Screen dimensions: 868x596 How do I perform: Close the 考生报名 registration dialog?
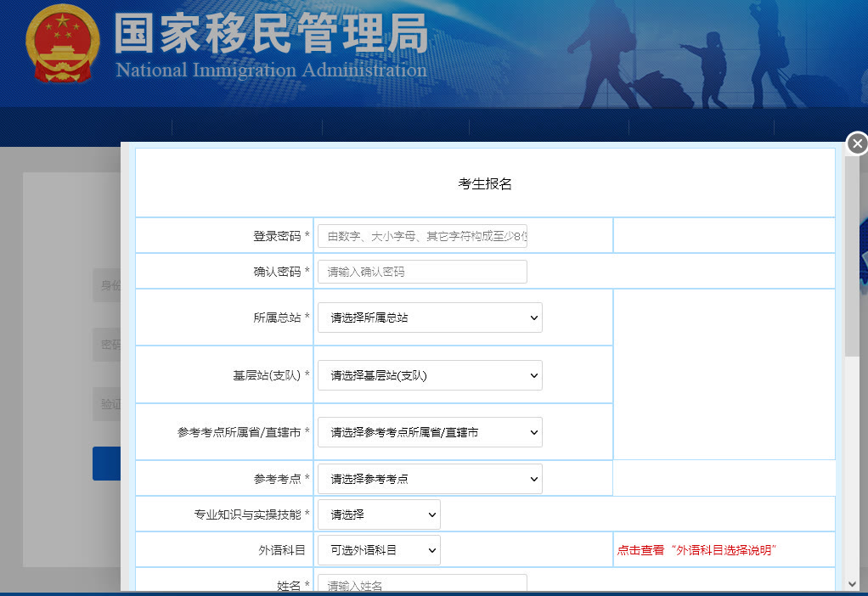coord(857,143)
